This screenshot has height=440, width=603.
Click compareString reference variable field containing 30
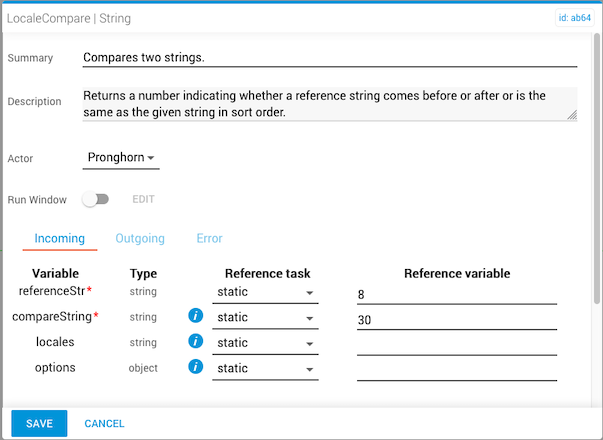click(456, 320)
